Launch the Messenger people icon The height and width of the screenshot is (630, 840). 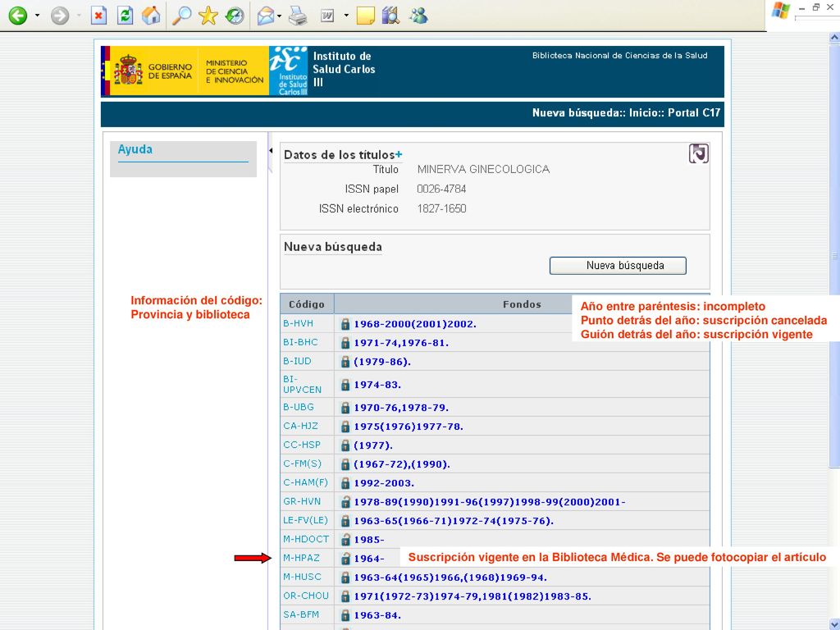coord(418,16)
